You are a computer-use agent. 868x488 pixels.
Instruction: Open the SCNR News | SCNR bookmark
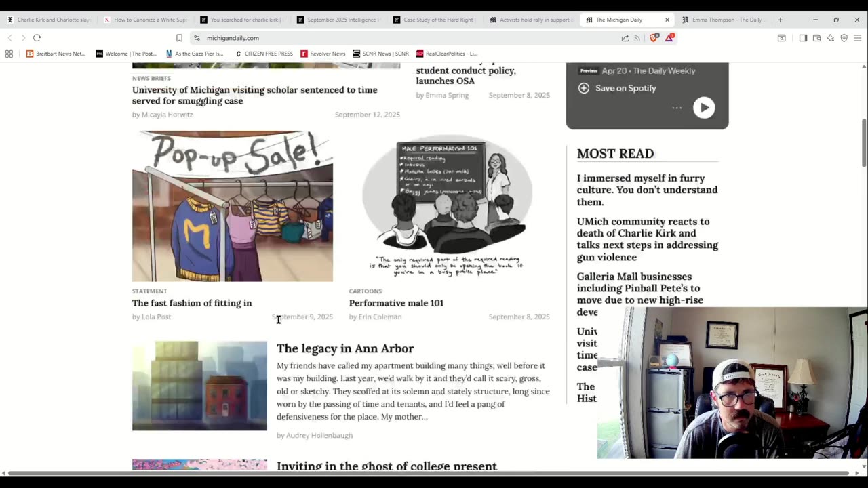pyautogui.click(x=380, y=54)
